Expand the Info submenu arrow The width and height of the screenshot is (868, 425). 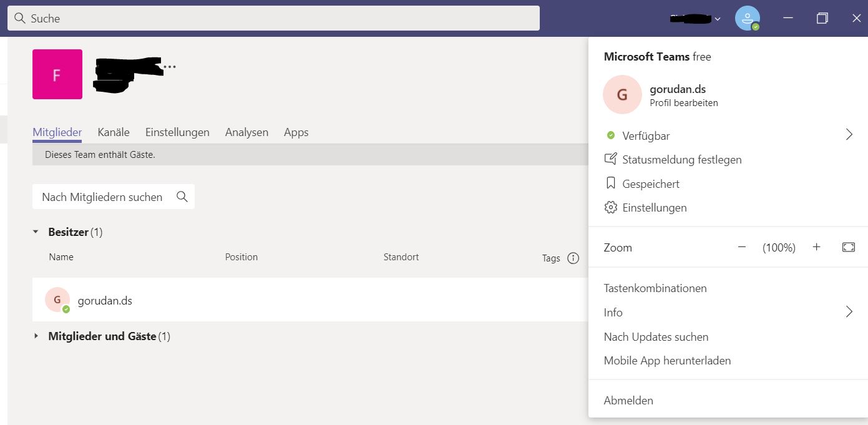pos(849,311)
